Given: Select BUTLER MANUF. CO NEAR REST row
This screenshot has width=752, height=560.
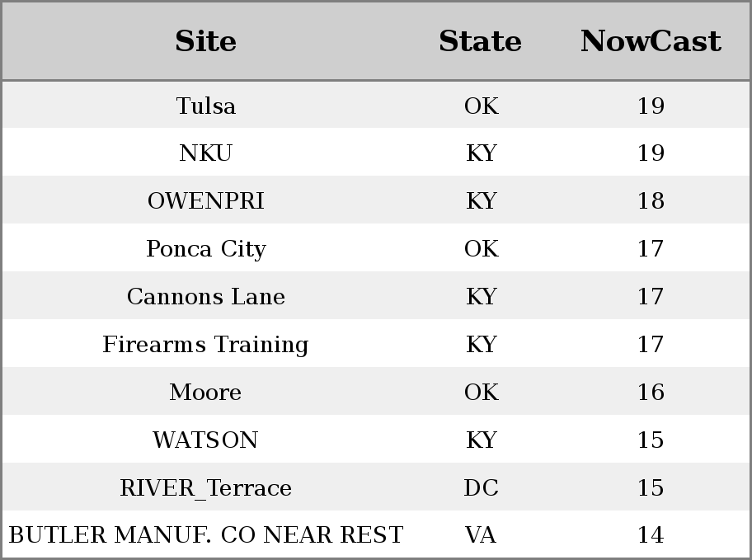Looking at the screenshot, I should coord(376,534).
